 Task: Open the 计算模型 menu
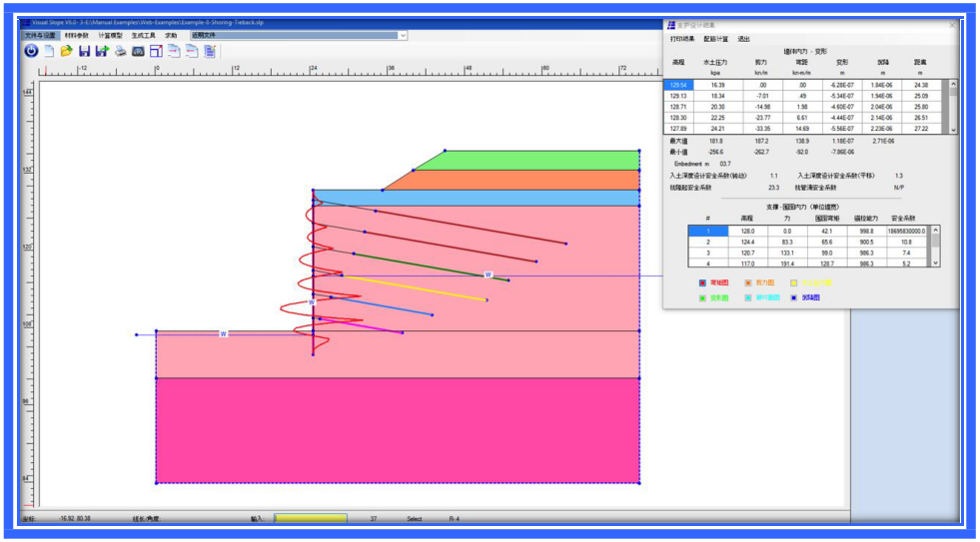point(110,35)
